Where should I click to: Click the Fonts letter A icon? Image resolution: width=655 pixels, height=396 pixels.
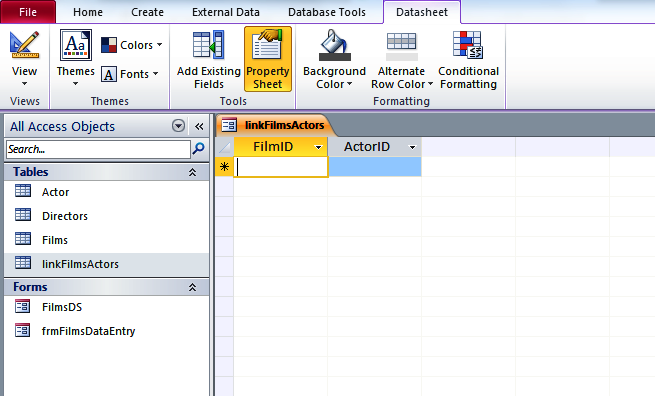pos(109,75)
